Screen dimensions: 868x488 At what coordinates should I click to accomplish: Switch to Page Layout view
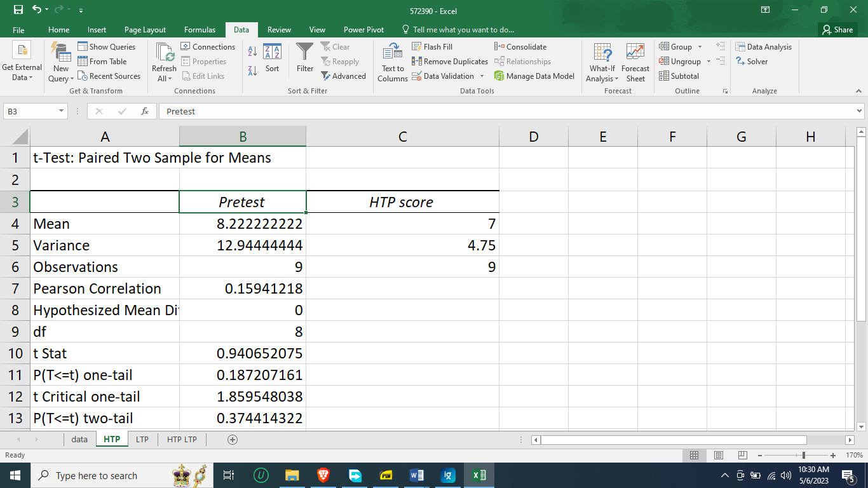click(718, 455)
